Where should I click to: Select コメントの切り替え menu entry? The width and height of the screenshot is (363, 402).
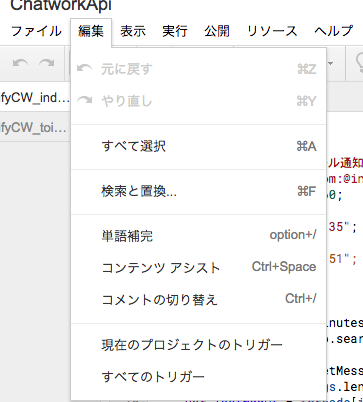[198, 299]
